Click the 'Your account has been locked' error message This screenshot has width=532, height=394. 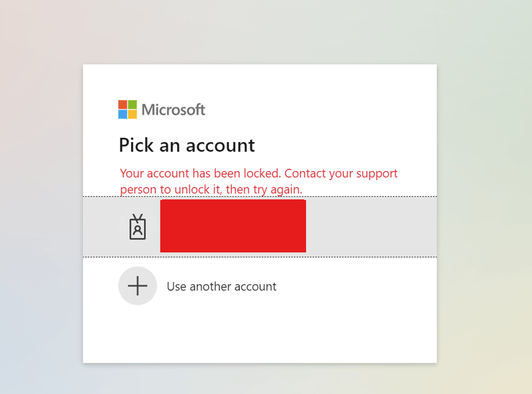pyautogui.click(x=258, y=181)
